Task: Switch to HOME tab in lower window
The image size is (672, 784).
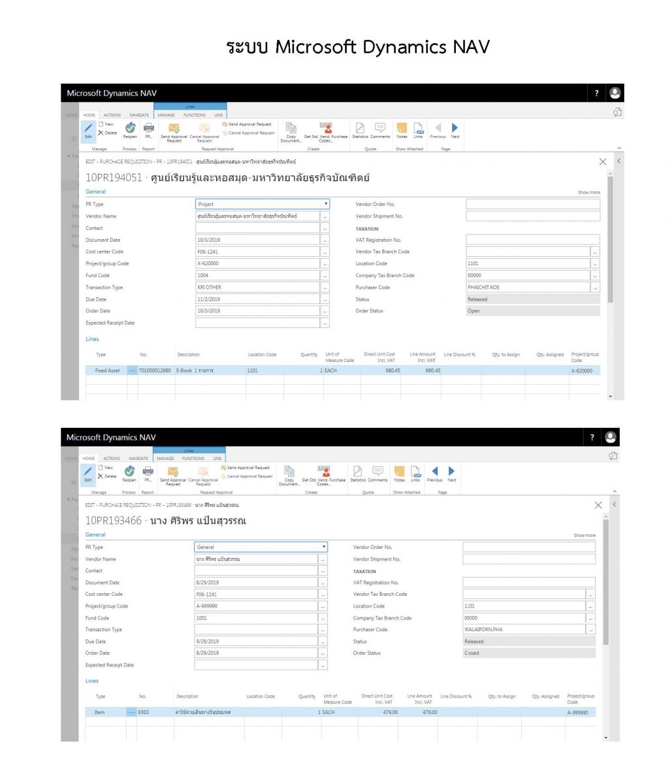Action: tap(89, 459)
